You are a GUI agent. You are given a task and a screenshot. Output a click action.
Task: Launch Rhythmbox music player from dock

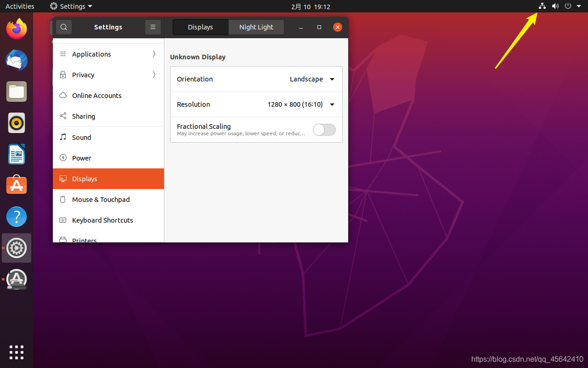tap(17, 123)
